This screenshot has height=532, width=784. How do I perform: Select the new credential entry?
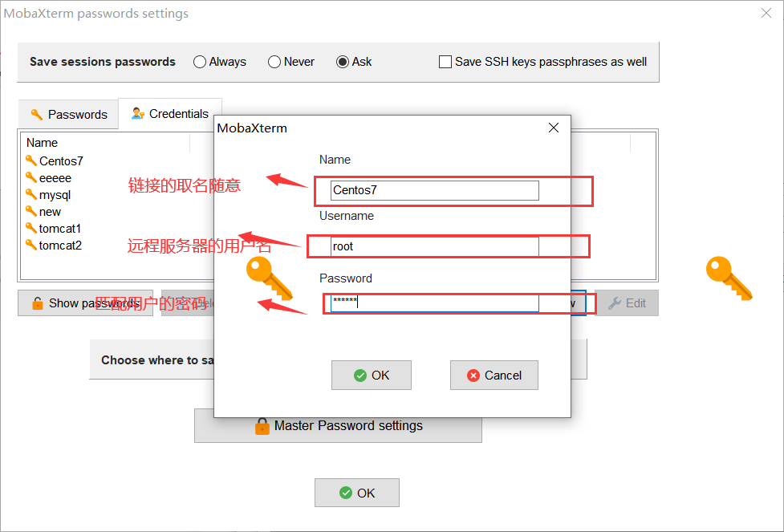point(51,211)
